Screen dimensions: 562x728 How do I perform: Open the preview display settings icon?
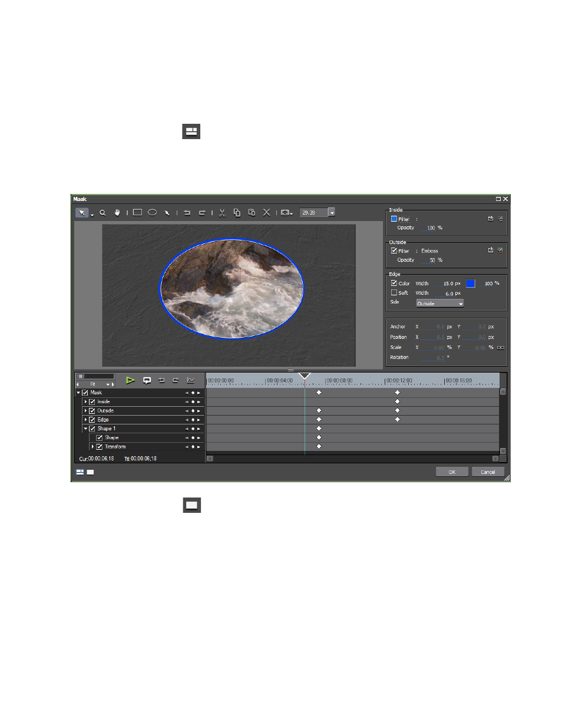pos(286,213)
